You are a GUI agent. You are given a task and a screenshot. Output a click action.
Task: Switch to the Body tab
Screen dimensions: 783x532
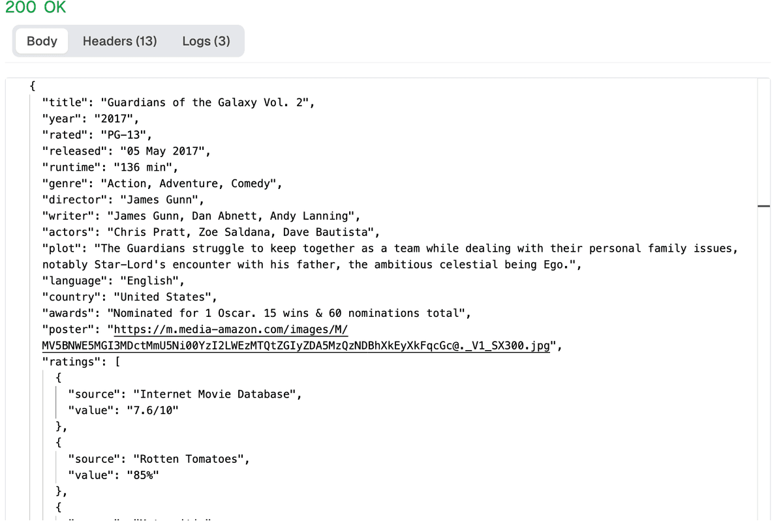coord(42,41)
